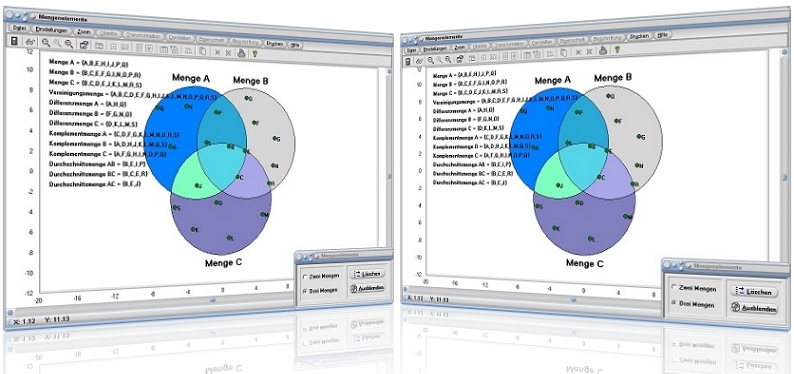This screenshot has height=374, width=794.
Task: Click the 'Menge C' label in left window diagram
Action: 223,263
